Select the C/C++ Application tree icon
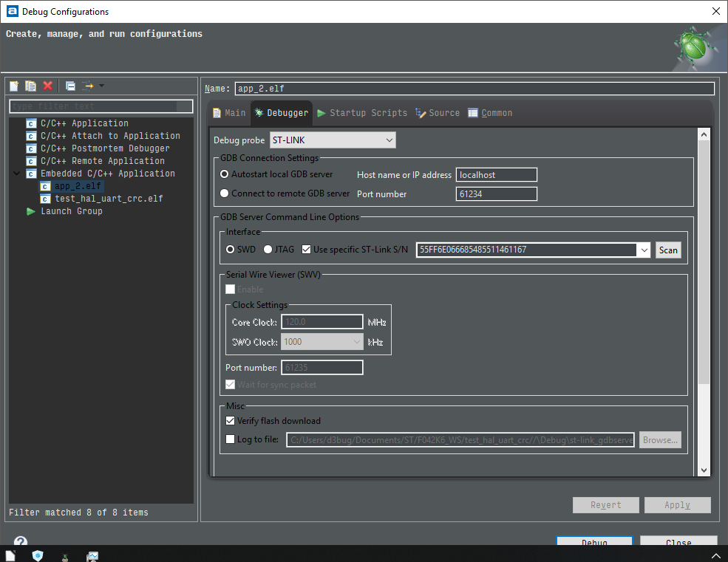The image size is (728, 562). pos(31,123)
